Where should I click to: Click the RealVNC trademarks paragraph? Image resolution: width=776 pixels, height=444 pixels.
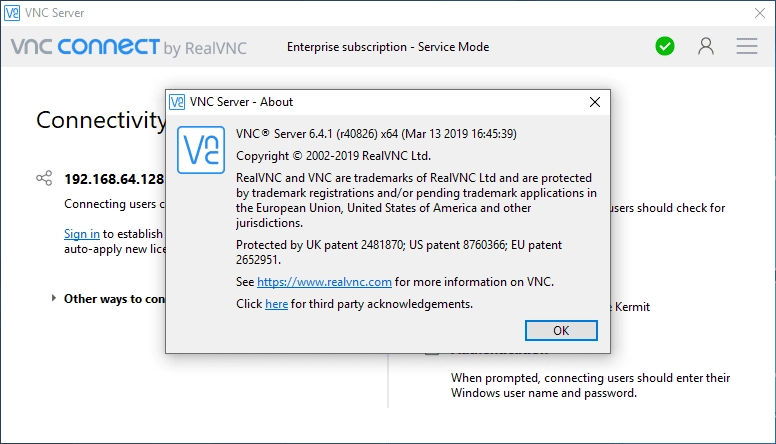point(416,200)
